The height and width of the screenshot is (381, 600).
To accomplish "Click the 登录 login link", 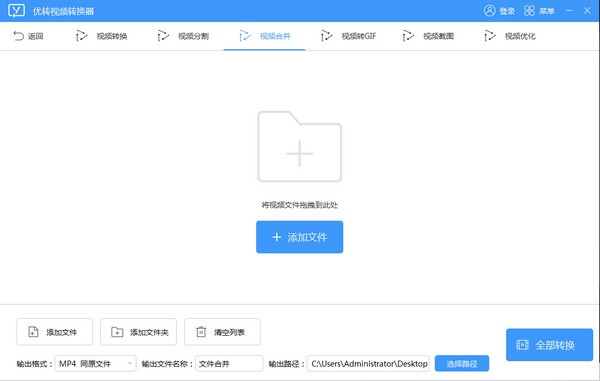I will tap(507, 11).
